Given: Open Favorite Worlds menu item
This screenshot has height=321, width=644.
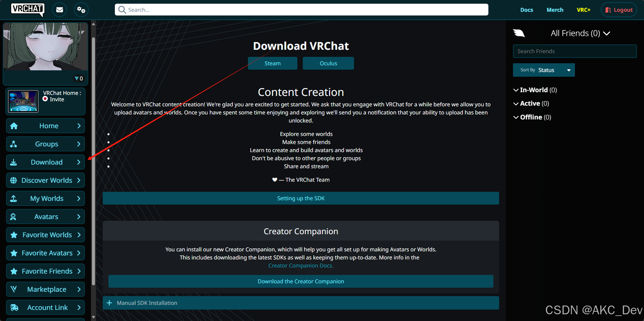Looking at the screenshot, I should (45, 235).
